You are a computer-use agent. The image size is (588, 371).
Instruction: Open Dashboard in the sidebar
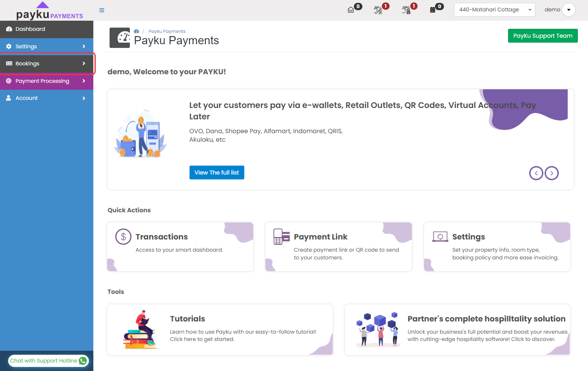(47, 29)
